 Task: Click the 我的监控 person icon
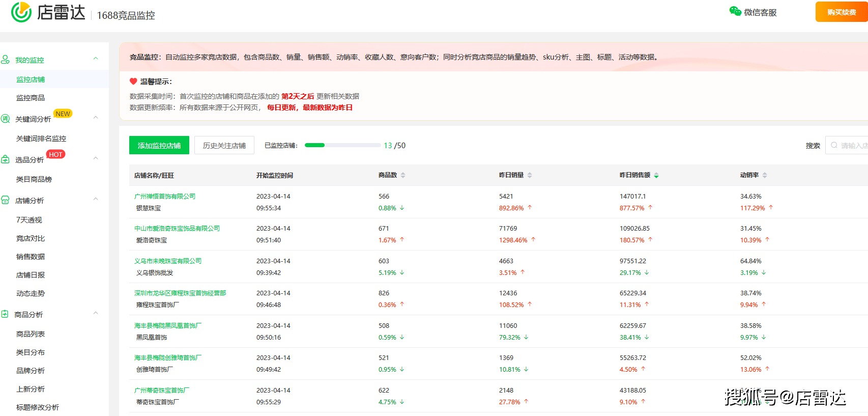(x=5, y=60)
